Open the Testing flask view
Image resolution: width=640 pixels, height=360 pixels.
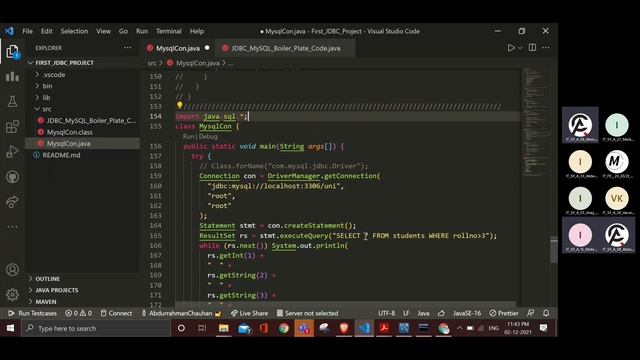click(12, 101)
